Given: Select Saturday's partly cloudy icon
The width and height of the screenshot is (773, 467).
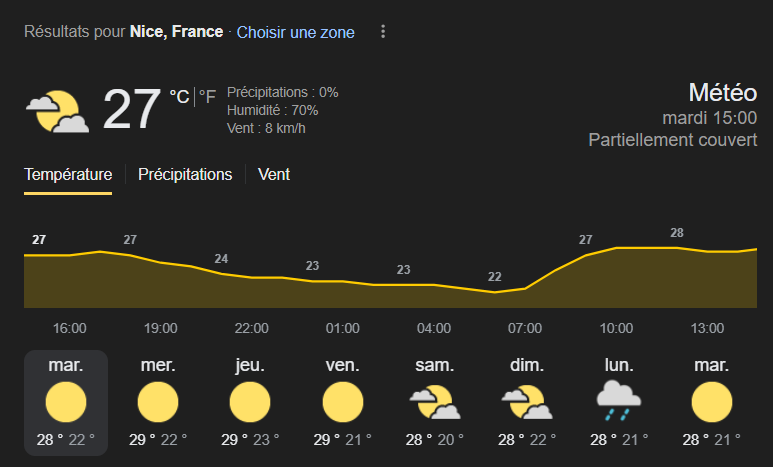Looking at the screenshot, I should tap(434, 402).
